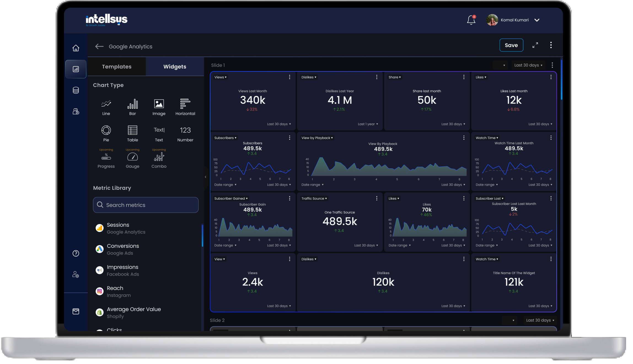Open the billing card icon in sidebar

click(x=76, y=311)
